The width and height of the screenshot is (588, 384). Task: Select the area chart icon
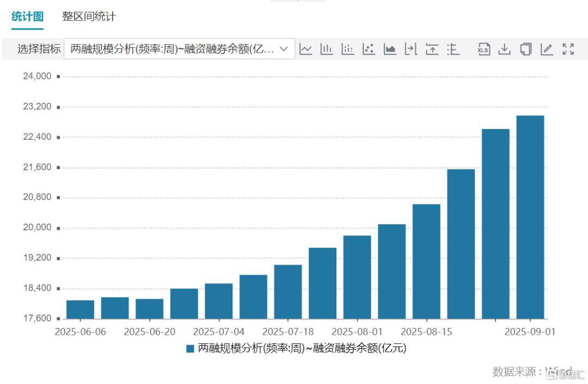click(390, 49)
